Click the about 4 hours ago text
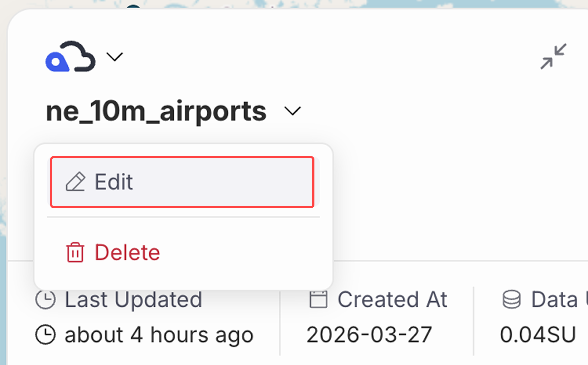 [x=159, y=335]
